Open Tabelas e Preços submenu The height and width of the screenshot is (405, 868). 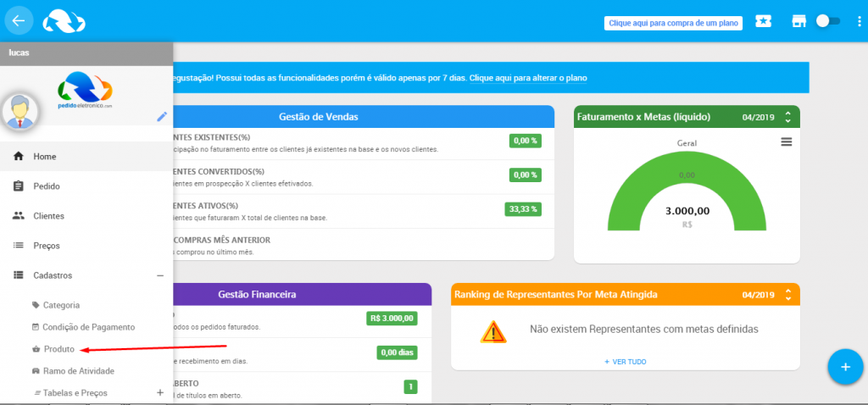pos(75,393)
